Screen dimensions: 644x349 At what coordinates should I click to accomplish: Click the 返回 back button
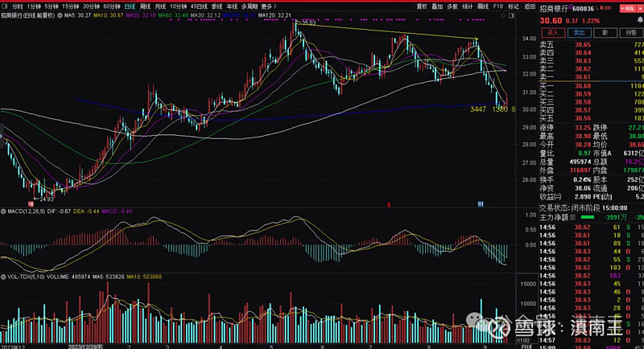530,6
